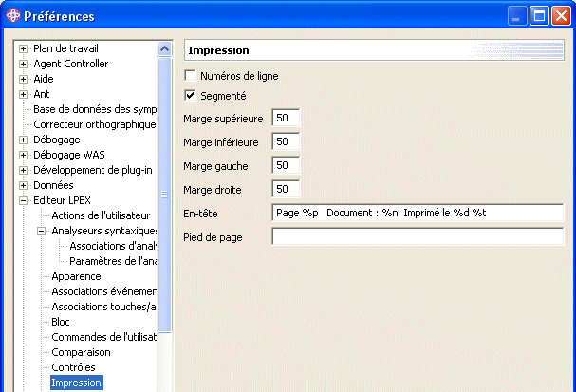Click the Marge gauche value field
This screenshot has width=576, height=392.
[x=287, y=166]
